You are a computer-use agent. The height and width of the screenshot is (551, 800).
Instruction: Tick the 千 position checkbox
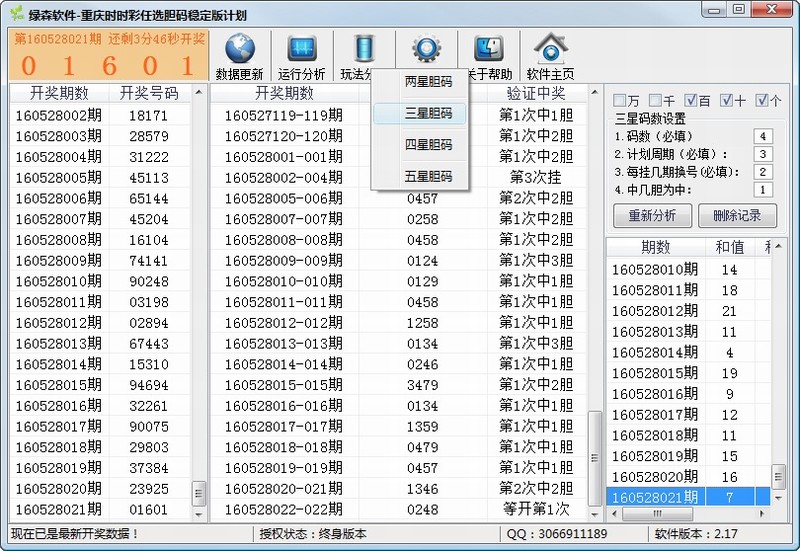[x=656, y=101]
